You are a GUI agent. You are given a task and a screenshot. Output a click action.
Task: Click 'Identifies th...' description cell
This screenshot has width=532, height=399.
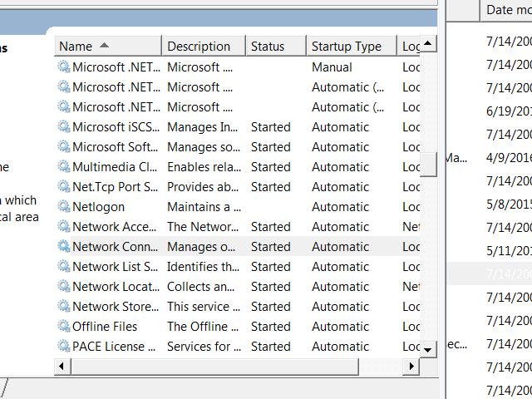[x=203, y=267]
